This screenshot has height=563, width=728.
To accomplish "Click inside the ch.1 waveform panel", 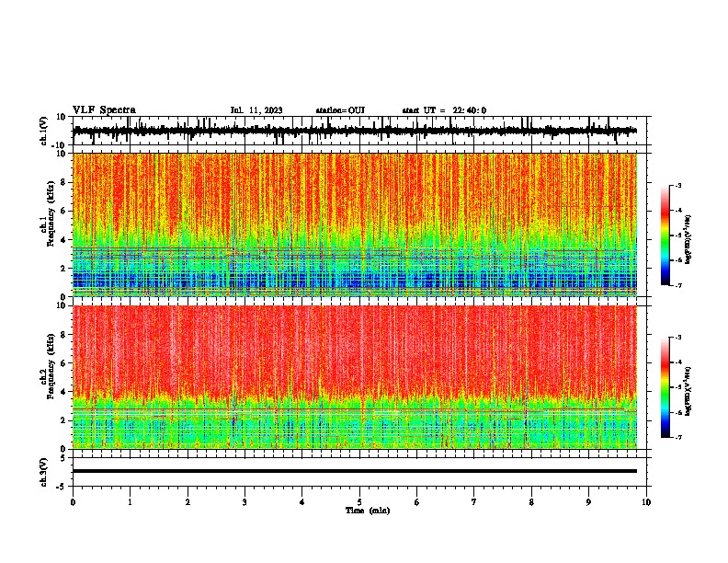I will pyautogui.click(x=361, y=131).
